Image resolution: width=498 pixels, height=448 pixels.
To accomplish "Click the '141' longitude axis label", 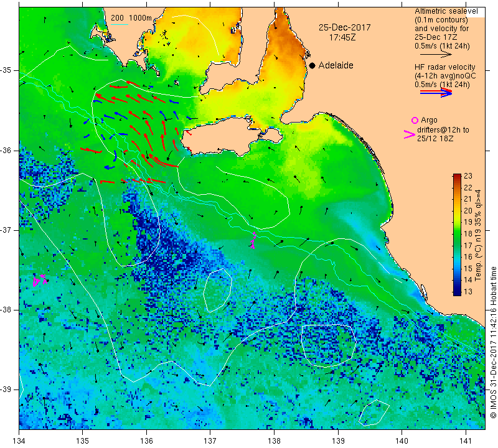I will [x=466, y=441].
